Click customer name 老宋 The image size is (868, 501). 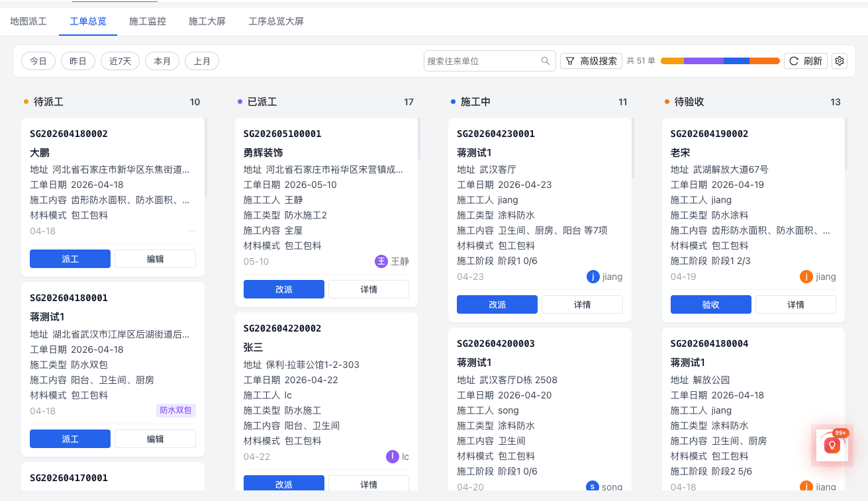pos(681,152)
